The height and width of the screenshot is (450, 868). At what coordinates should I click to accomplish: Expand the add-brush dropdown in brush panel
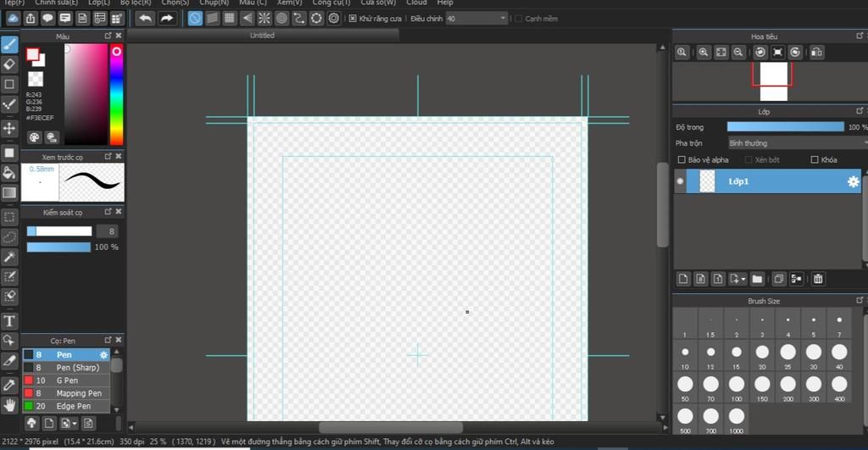75,424
